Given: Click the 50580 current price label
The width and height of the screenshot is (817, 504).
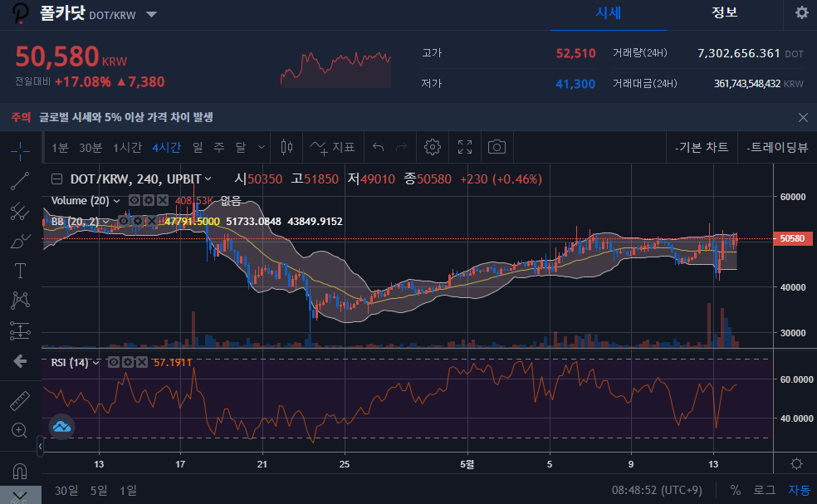Looking at the screenshot, I should click(x=793, y=238).
